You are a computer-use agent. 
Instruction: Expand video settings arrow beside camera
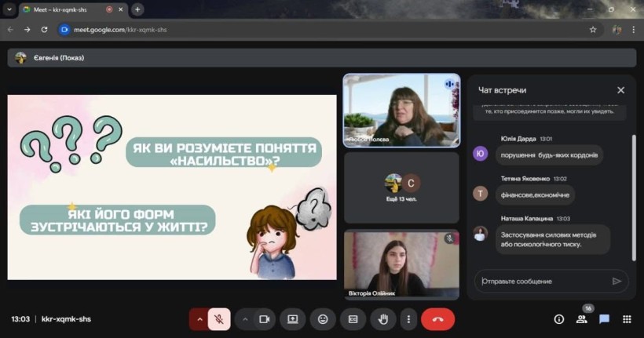click(245, 319)
